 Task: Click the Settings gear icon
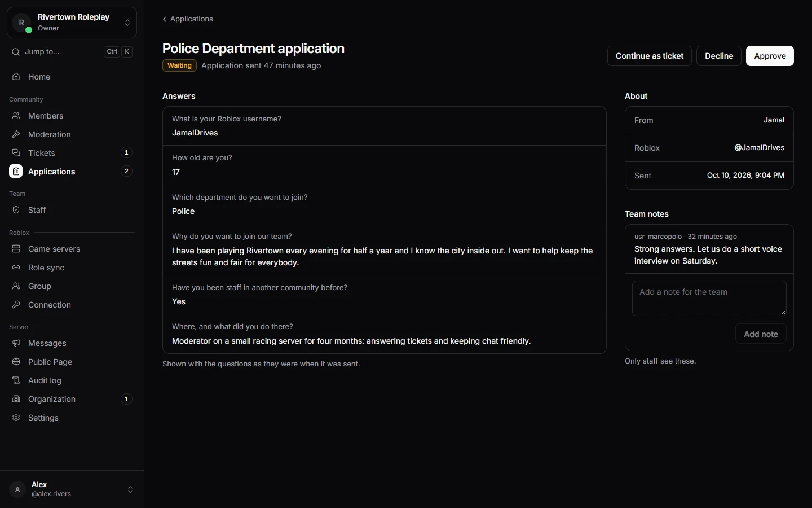[16, 418]
